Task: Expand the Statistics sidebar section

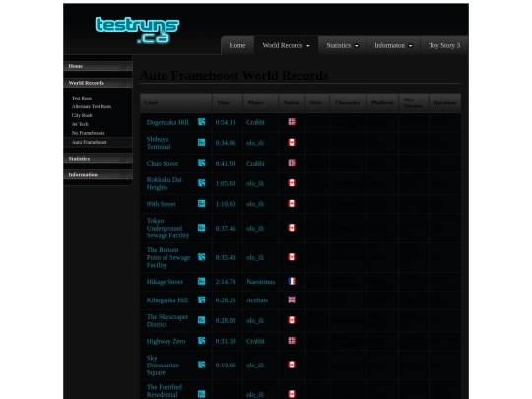Action: click(98, 159)
